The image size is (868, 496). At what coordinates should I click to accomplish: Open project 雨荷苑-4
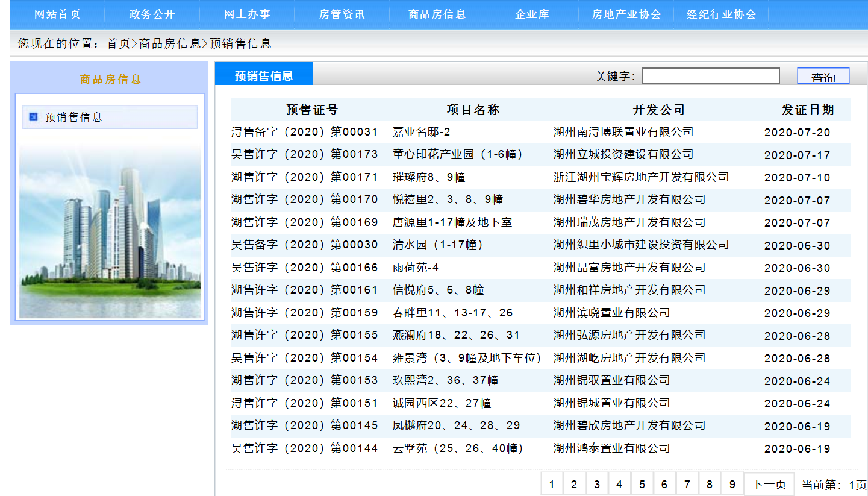click(416, 268)
